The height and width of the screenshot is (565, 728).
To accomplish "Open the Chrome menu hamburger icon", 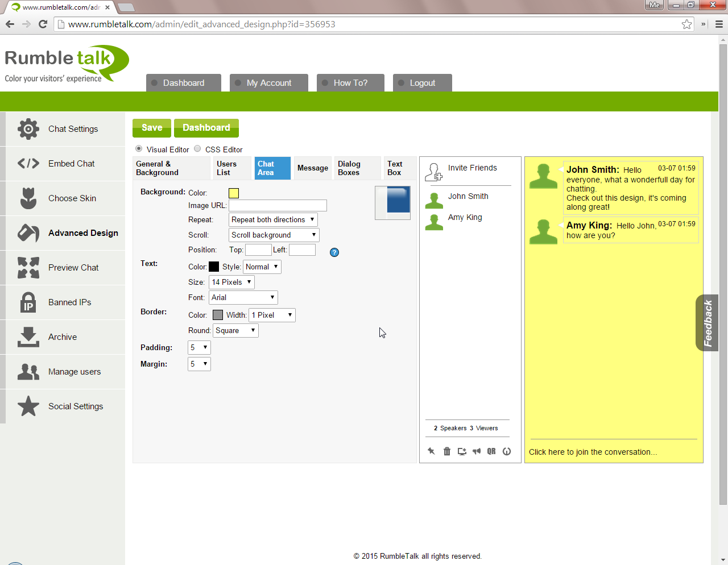I will [719, 24].
